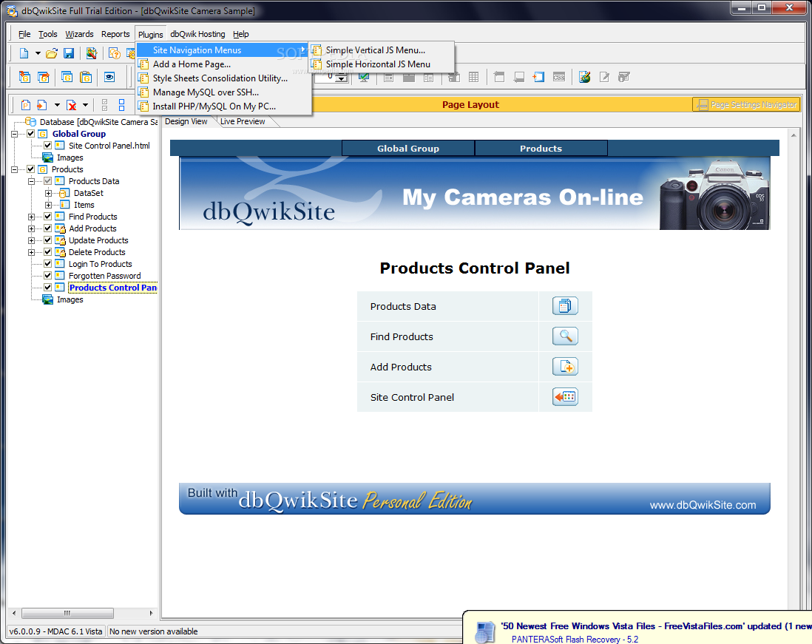
Task: Toggle the Login To Products checkbox
Action: click(47, 264)
